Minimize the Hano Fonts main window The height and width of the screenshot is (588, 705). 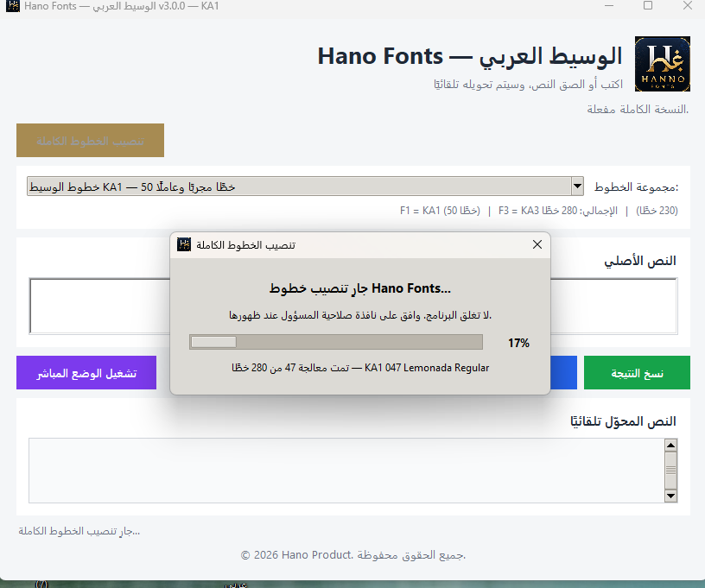(609, 6)
